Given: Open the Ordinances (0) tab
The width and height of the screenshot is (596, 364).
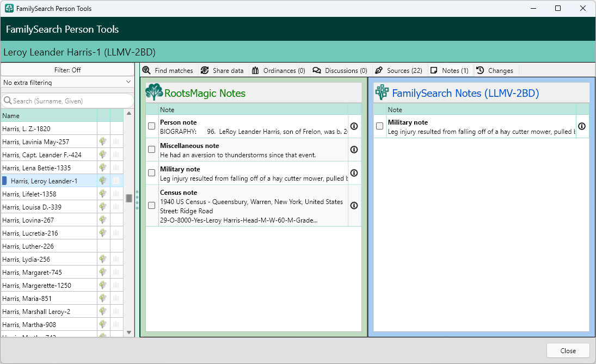Looking at the screenshot, I should tap(279, 71).
